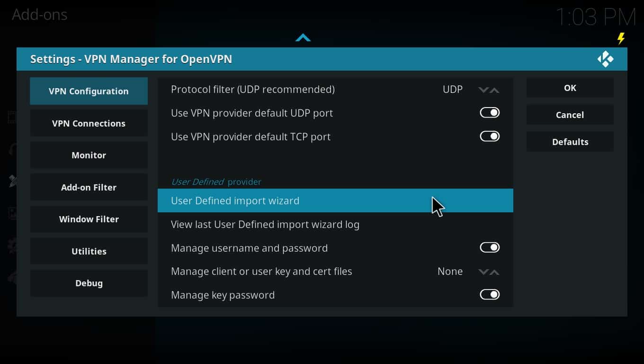Open the VPN Connections tab
The width and height of the screenshot is (644, 364).
coord(89,123)
